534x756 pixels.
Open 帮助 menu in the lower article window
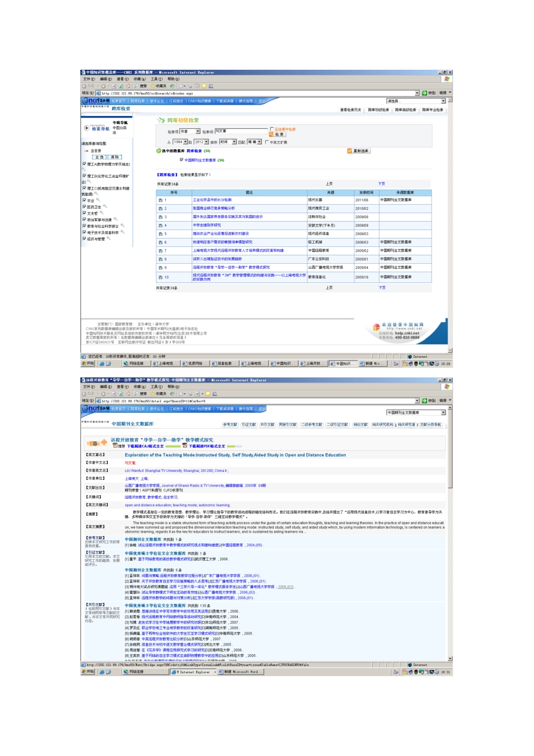pyautogui.click(x=173, y=387)
